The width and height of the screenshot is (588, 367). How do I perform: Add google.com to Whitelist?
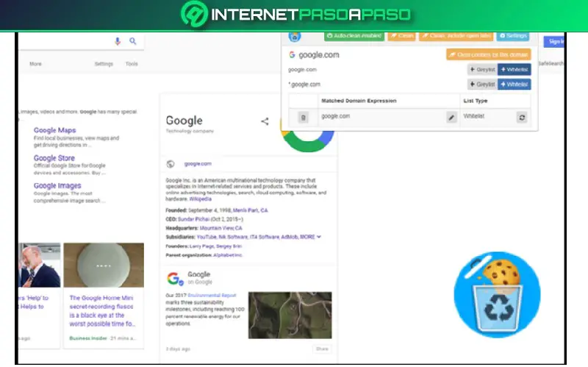(x=514, y=69)
